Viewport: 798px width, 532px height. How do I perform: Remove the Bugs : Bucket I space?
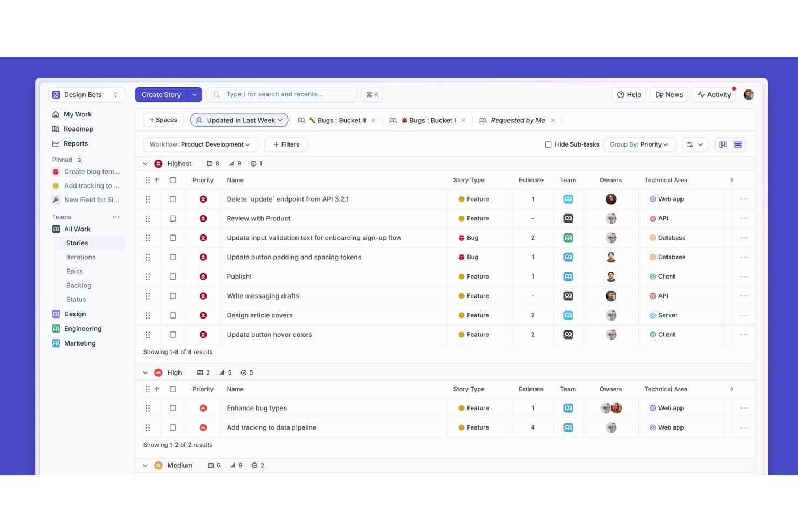click(x=463, y=120)
